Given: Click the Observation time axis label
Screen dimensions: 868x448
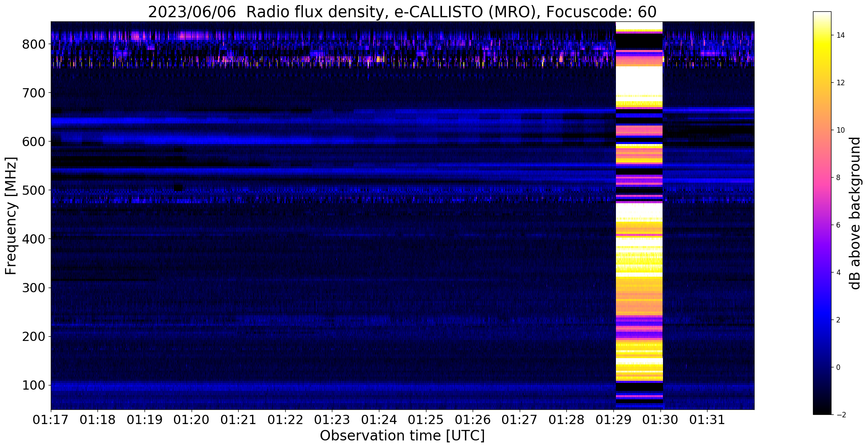Looking at the screenshot, I should coord(402,436).
